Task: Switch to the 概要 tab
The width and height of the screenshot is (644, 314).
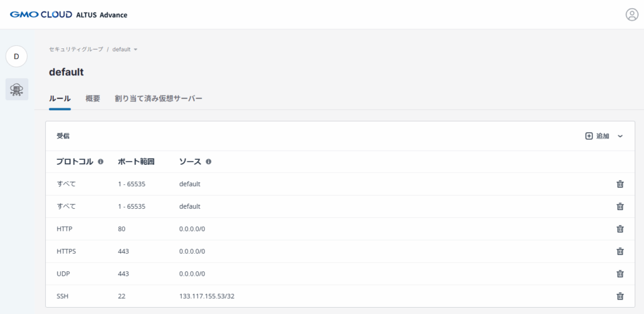Action: click(x=92, y=99)
